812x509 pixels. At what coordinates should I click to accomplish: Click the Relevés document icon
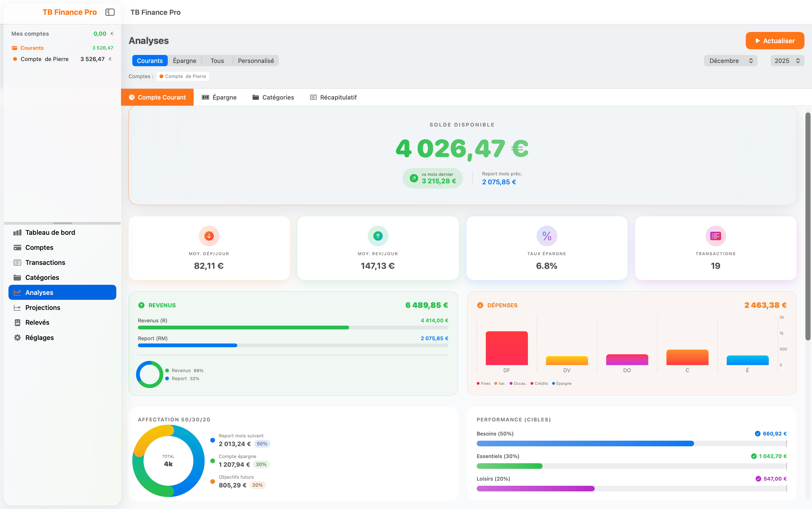point(17,323)
